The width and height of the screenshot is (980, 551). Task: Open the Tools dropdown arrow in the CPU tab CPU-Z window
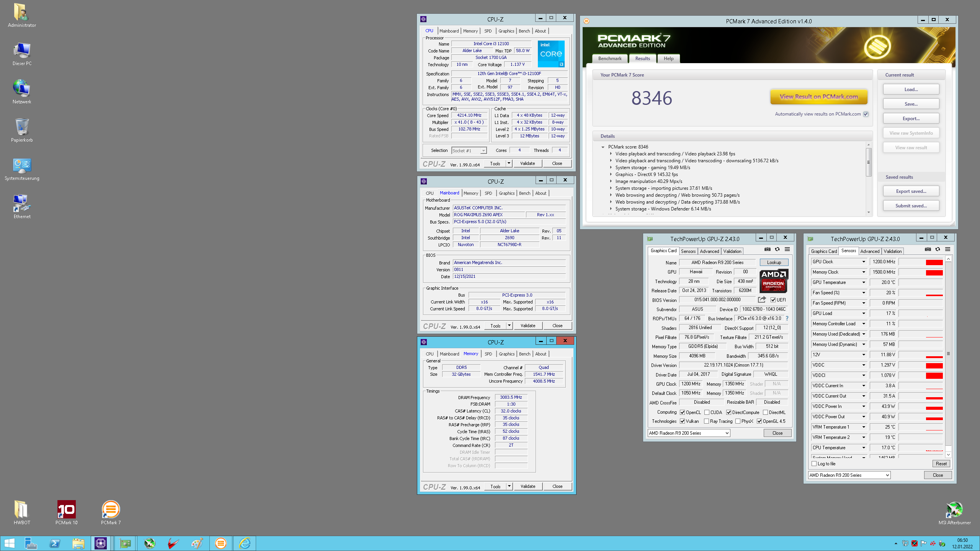(x=509, y=163)
